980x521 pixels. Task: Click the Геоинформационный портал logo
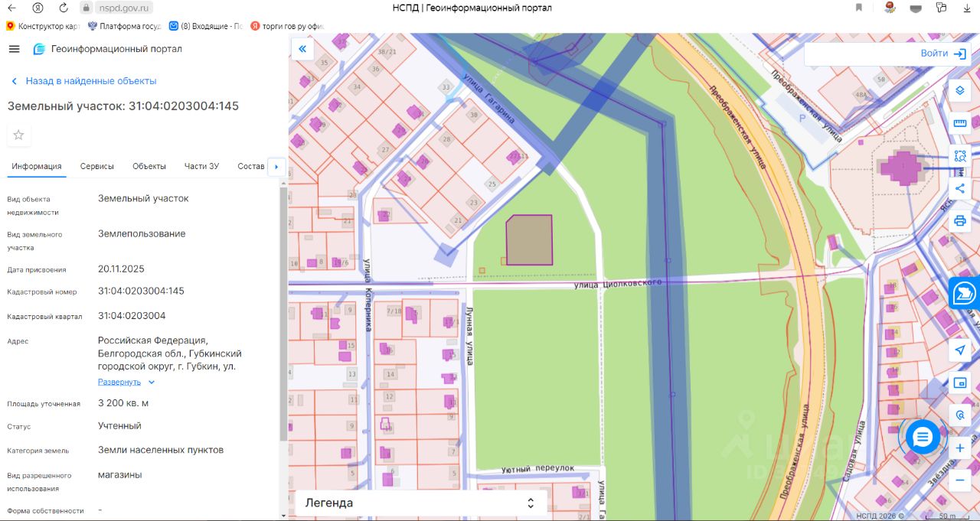tap(107, 49)
